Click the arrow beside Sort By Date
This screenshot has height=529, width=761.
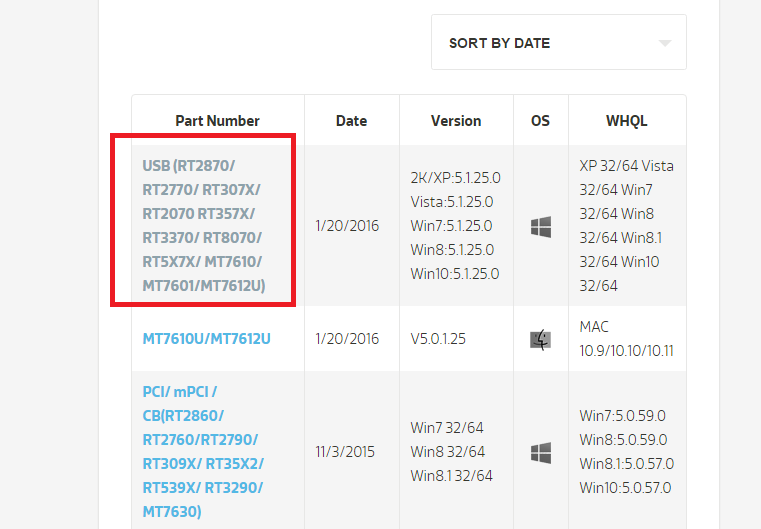coord(665,43)
